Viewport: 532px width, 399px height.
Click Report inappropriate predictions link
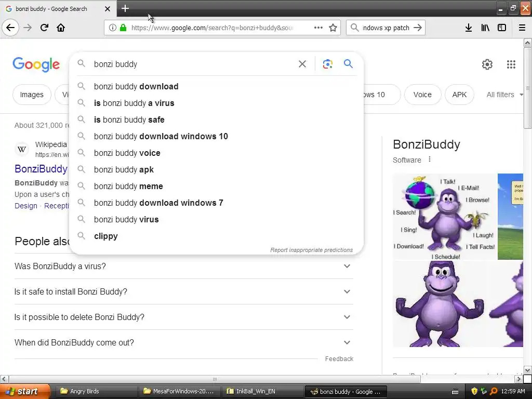point(312,250)
